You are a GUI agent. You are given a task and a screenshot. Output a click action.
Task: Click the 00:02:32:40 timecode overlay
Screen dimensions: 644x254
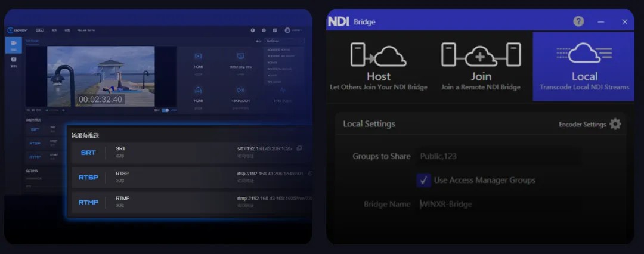pos(101,100)
